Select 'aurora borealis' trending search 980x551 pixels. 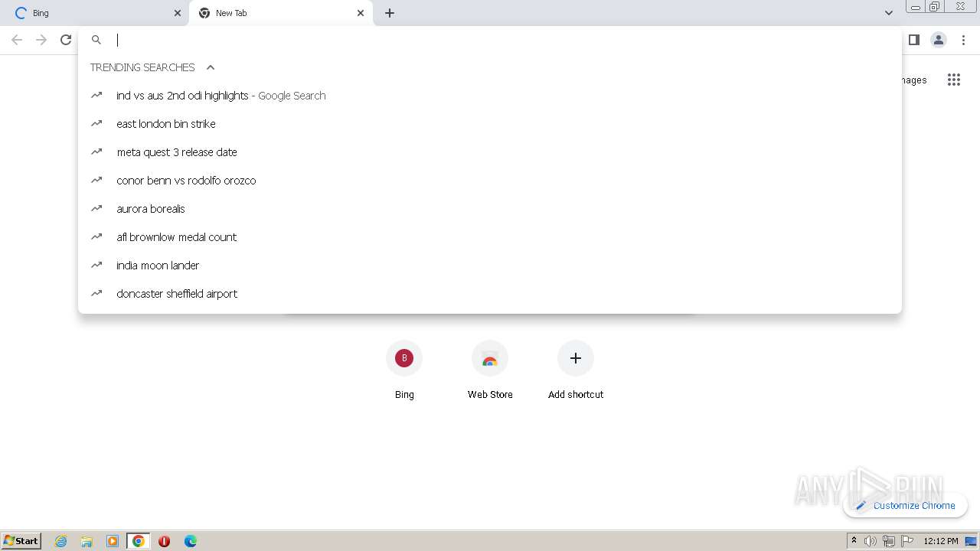[490, 209]
